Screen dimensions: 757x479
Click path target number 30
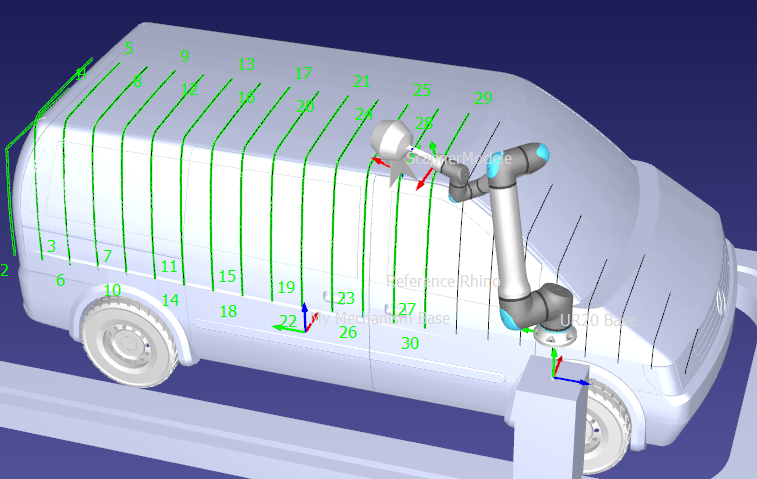coord(409,343)
